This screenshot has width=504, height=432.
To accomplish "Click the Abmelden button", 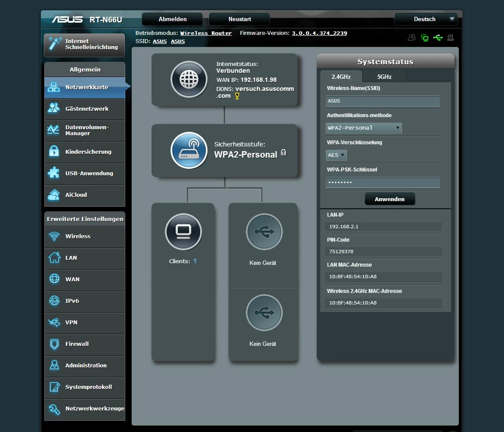I will (173, 19).
